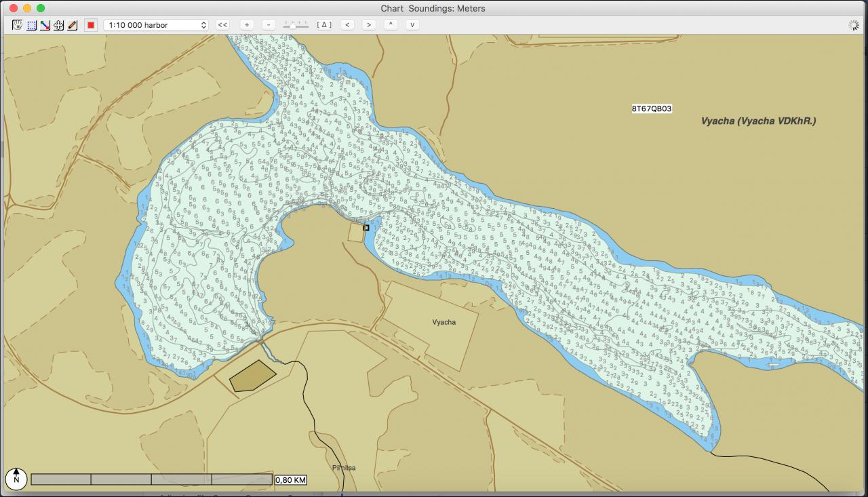The height and width of the screenshot is (497, 868).
Task: Zoom out with the minus button
Action: 269,24
